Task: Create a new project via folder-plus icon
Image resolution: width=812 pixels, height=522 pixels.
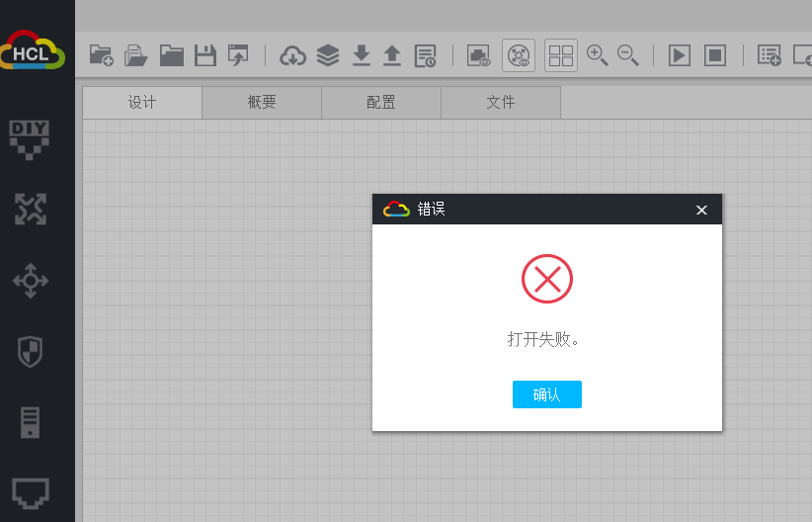Action: point(101,55)
